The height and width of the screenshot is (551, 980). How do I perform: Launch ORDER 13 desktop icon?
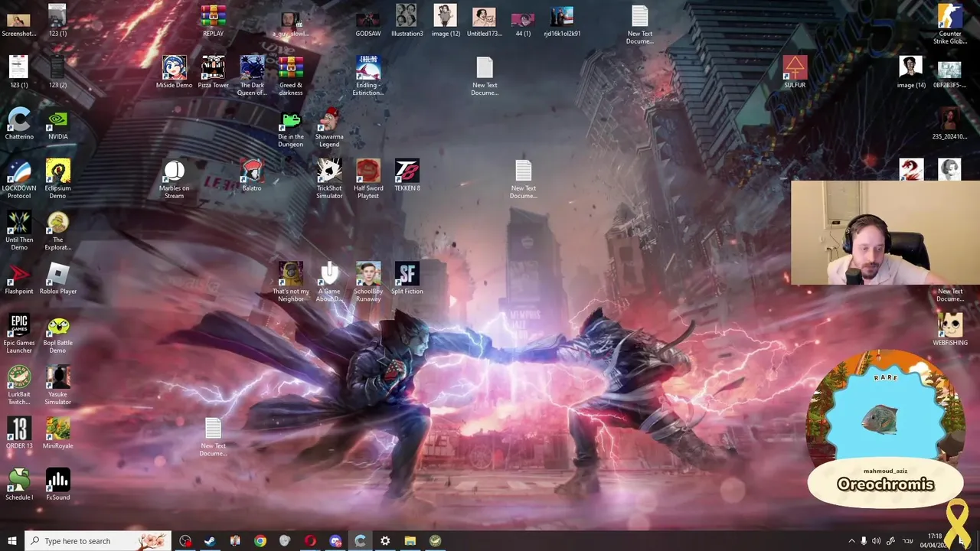(x=19, y=432)
